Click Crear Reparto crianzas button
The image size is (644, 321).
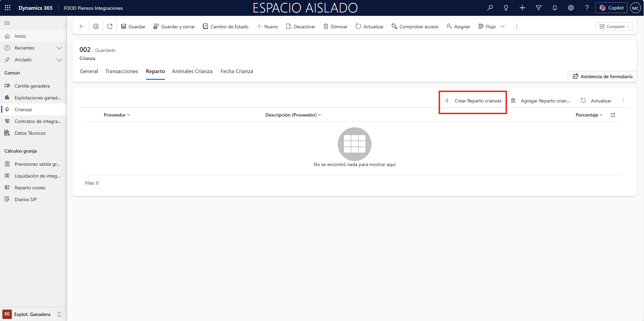tap(473, 101)
